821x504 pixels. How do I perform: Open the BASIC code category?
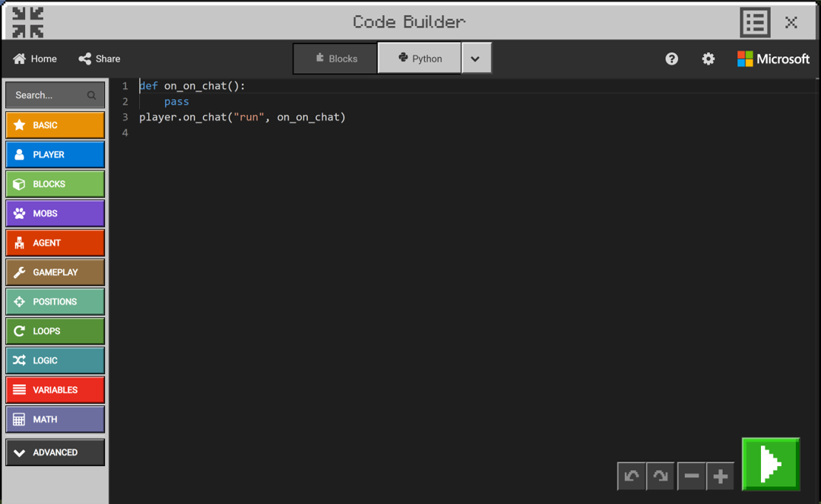[55, 125]
